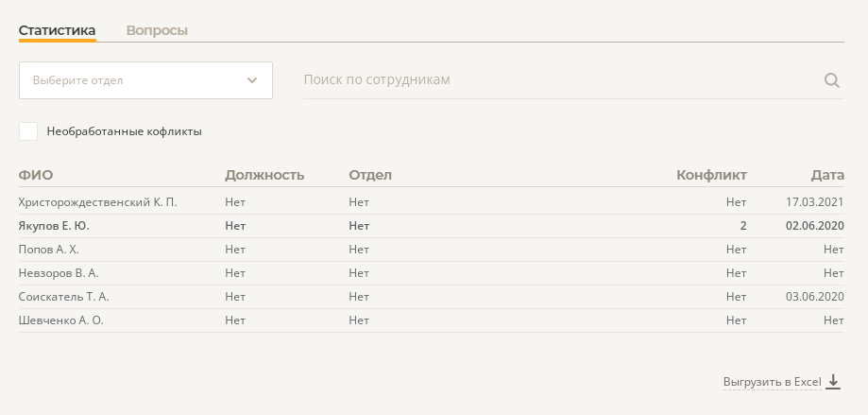Toggle the Необработанные кофликты checkbox

pos(28,131)
